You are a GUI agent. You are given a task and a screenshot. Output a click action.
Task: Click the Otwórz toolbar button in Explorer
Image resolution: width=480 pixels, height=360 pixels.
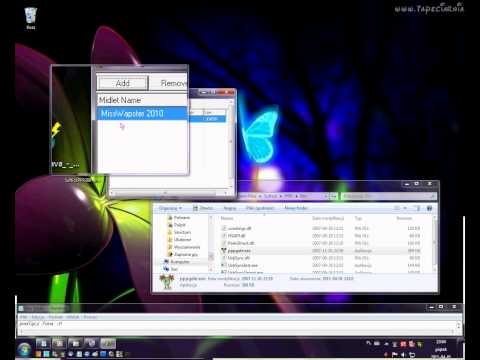coord(203,208)
